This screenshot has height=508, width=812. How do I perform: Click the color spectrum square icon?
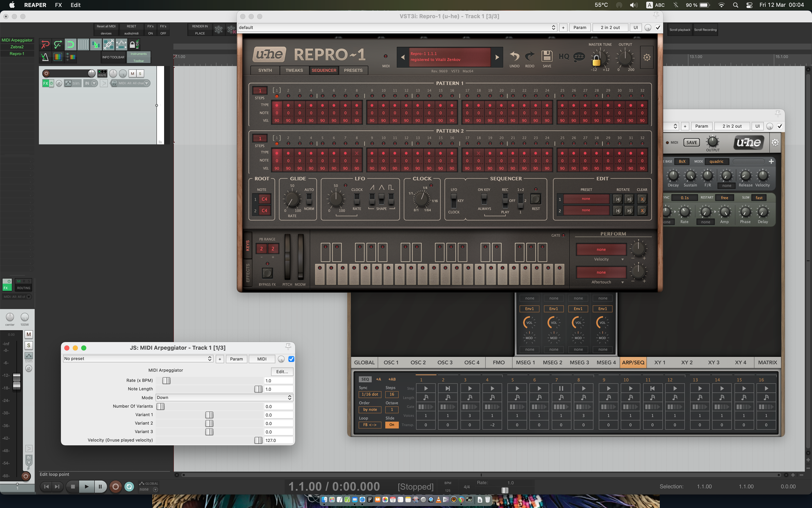tap(58, 57)
